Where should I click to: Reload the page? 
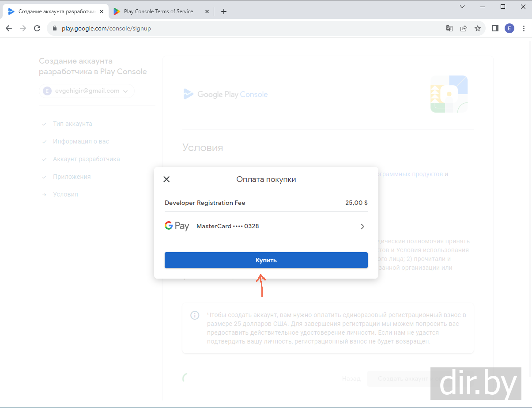click(x=38, y=28)
